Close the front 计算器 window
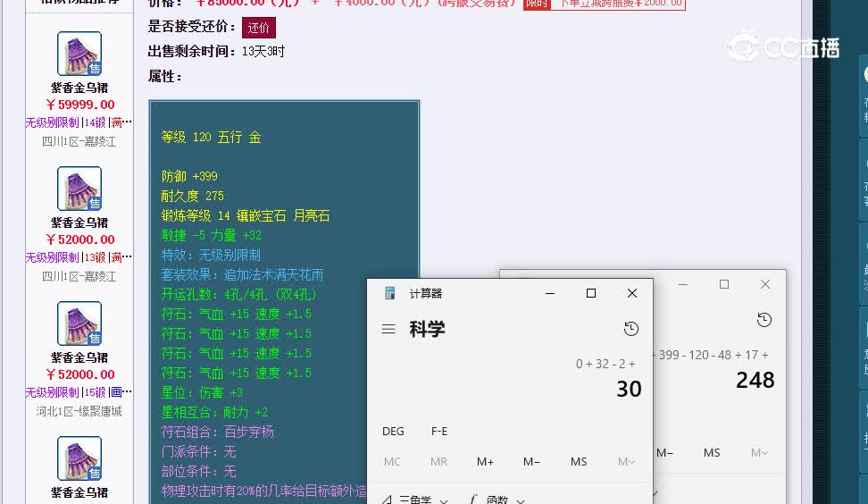868x504 pixels. point(632,293)
